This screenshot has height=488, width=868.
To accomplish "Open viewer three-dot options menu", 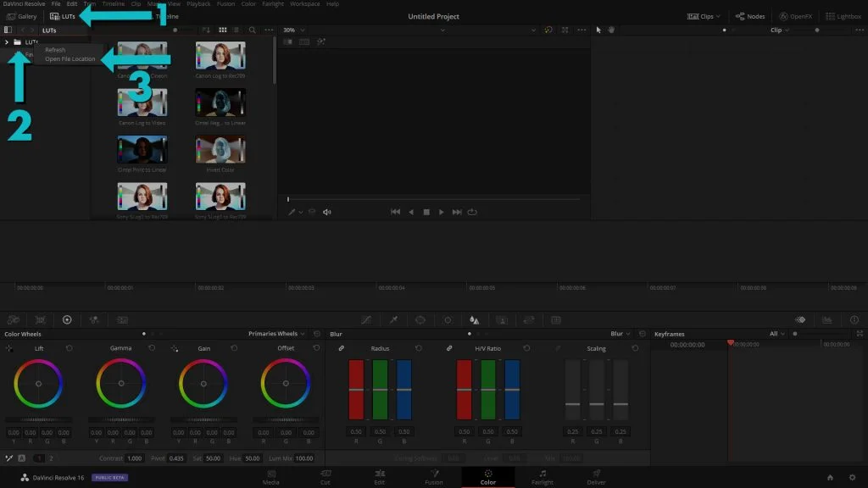I will [581, 30].
